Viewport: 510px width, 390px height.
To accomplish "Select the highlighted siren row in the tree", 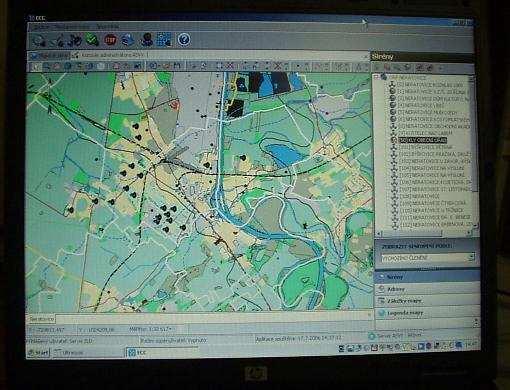I will click(x=422, y=140).
